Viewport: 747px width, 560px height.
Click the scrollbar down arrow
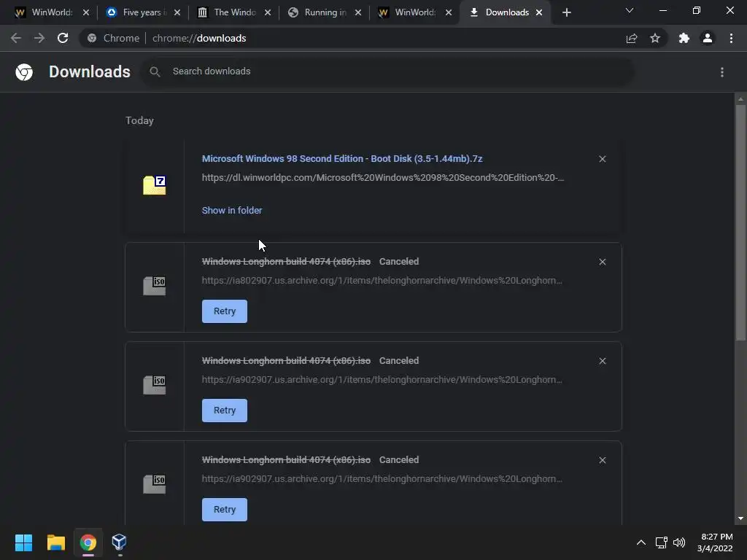(740, 518)
